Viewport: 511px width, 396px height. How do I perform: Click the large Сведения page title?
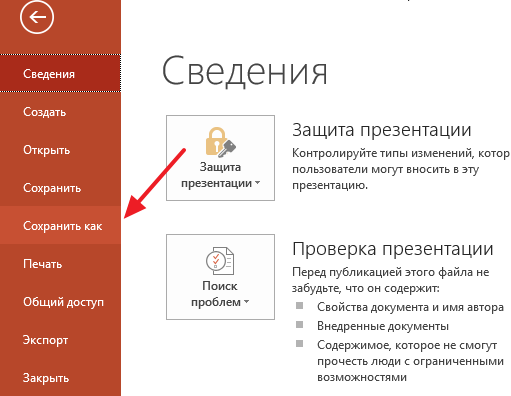245,72
